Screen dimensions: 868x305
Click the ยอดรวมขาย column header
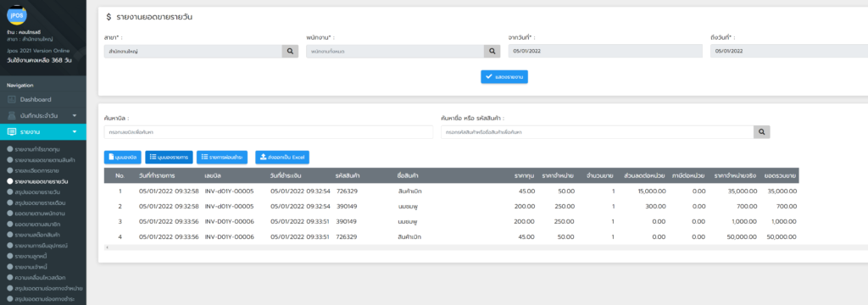[x=780, y=175]
